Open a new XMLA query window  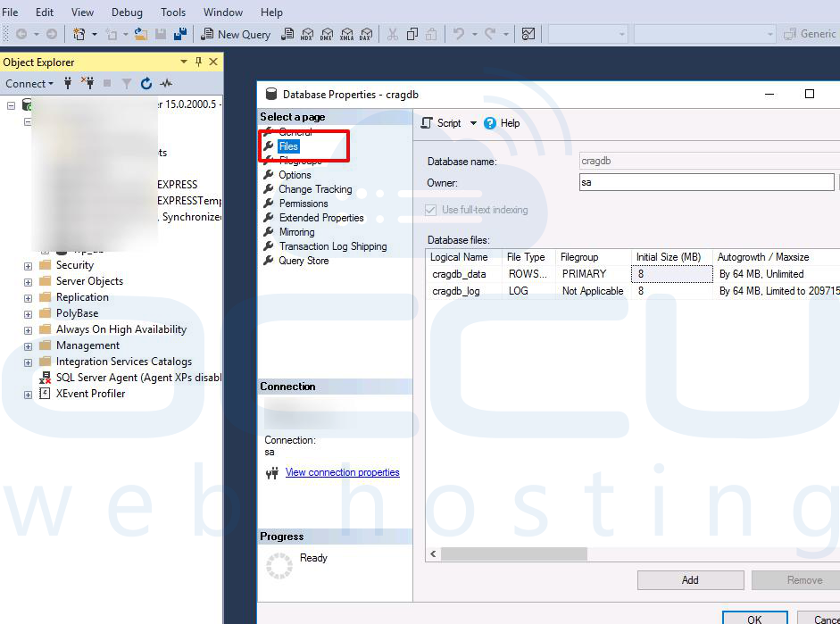[345, 32]
